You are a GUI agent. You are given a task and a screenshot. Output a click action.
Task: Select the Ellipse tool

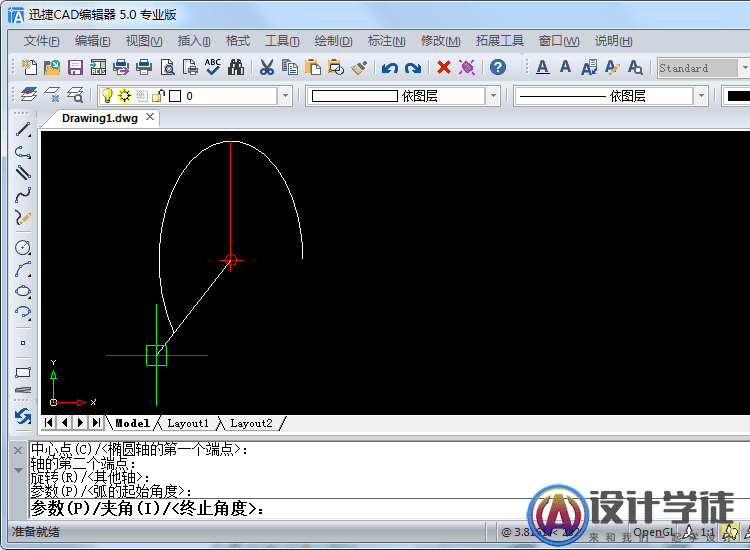[x=23, y=291]
